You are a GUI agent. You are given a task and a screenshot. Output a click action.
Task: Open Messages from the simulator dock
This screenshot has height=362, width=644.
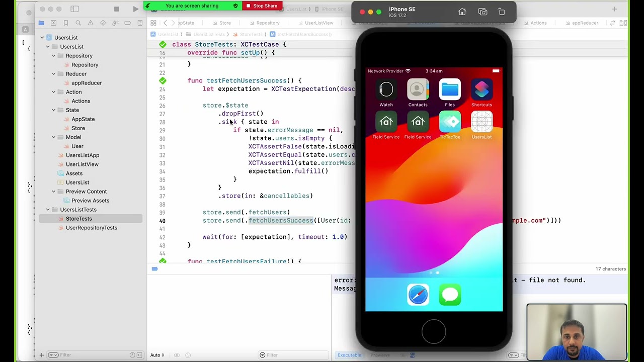tap(450, 295)
